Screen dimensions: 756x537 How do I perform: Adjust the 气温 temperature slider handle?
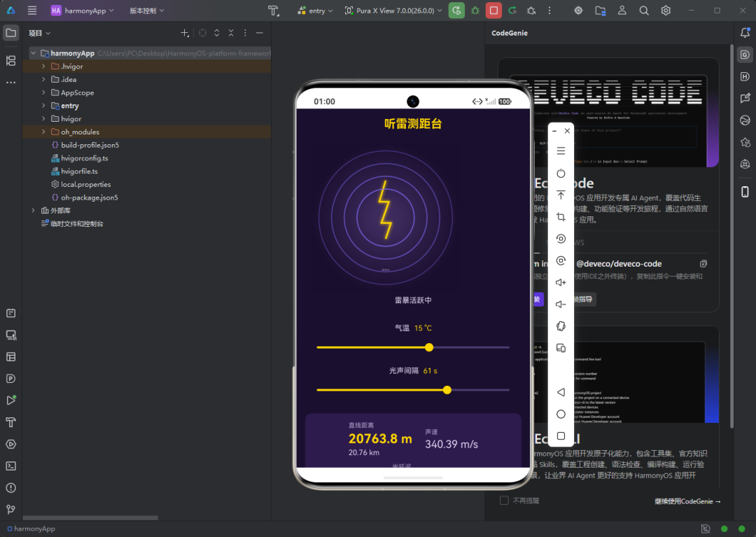point(429,347)
